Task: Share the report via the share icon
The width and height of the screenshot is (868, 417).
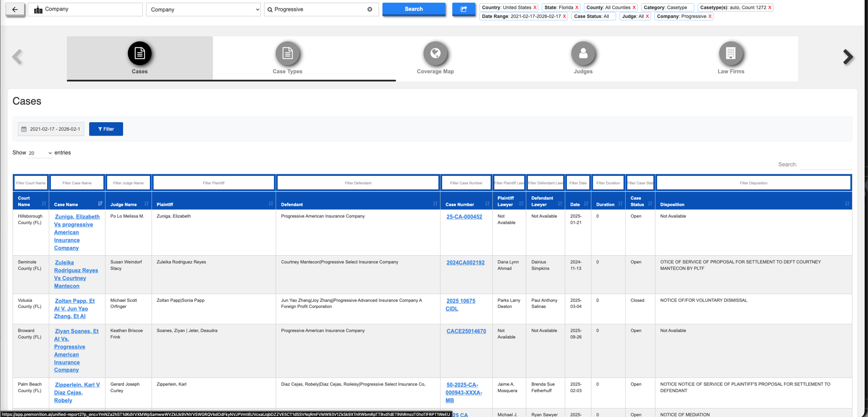Action: click(x=464, y=9)
